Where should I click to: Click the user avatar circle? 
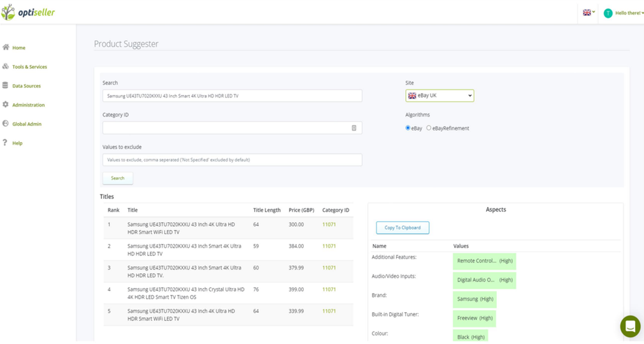pyautogui.click(x=608, y=13)
